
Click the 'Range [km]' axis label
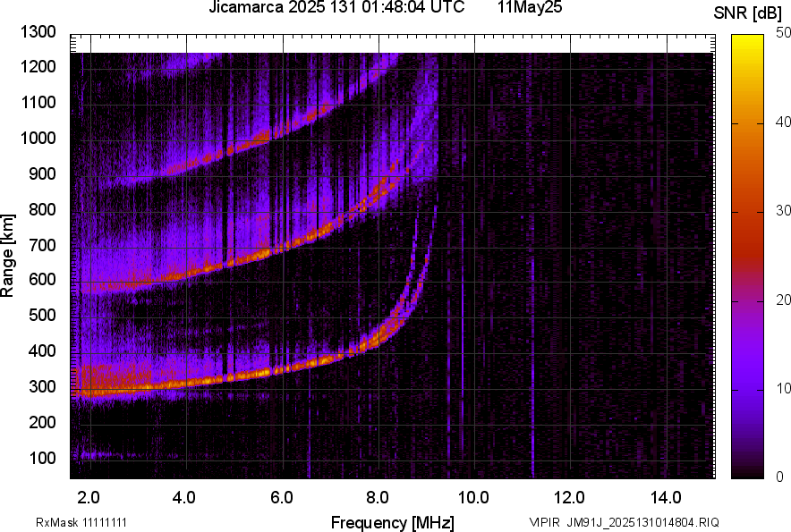pyautogui.click(x=7, y=256)
